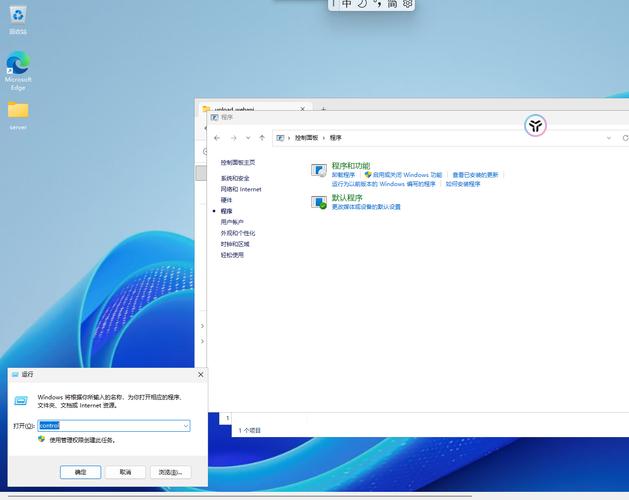Expand the address bar history dropdown

click(x=609, y=138)
